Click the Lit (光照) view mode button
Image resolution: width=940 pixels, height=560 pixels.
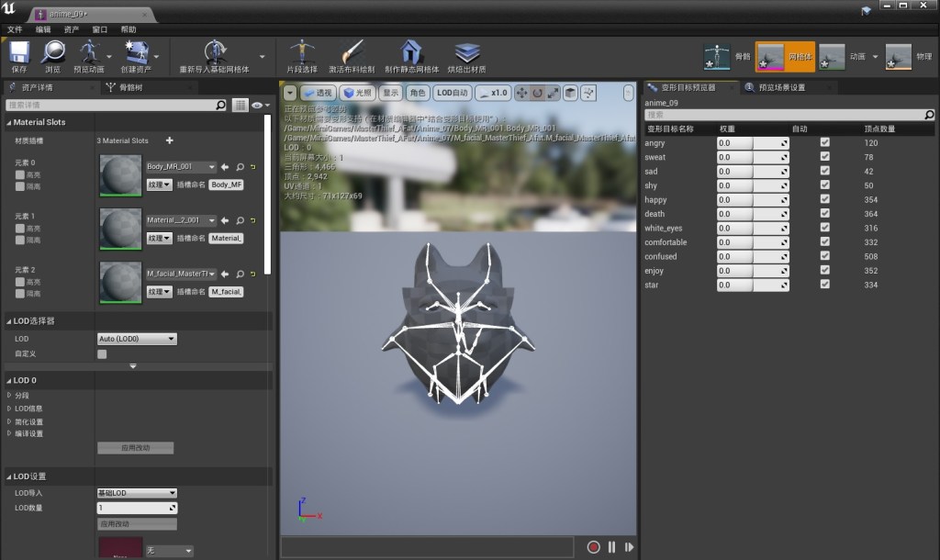click(357, 93)
